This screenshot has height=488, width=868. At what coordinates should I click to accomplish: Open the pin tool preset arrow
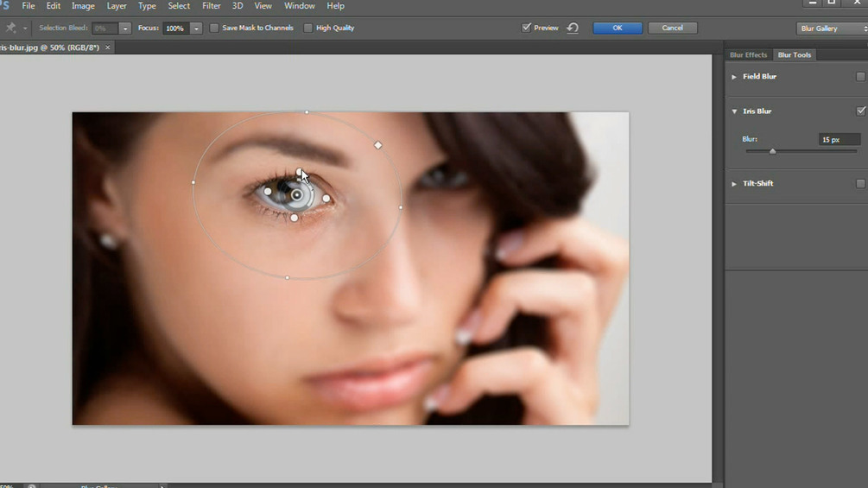point(25,29)
